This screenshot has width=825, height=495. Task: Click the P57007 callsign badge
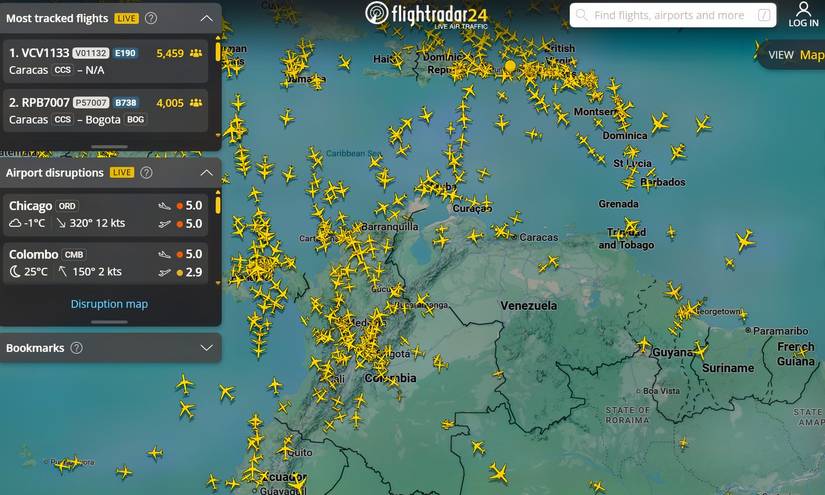pyautogui.click(x=91, y=103)
